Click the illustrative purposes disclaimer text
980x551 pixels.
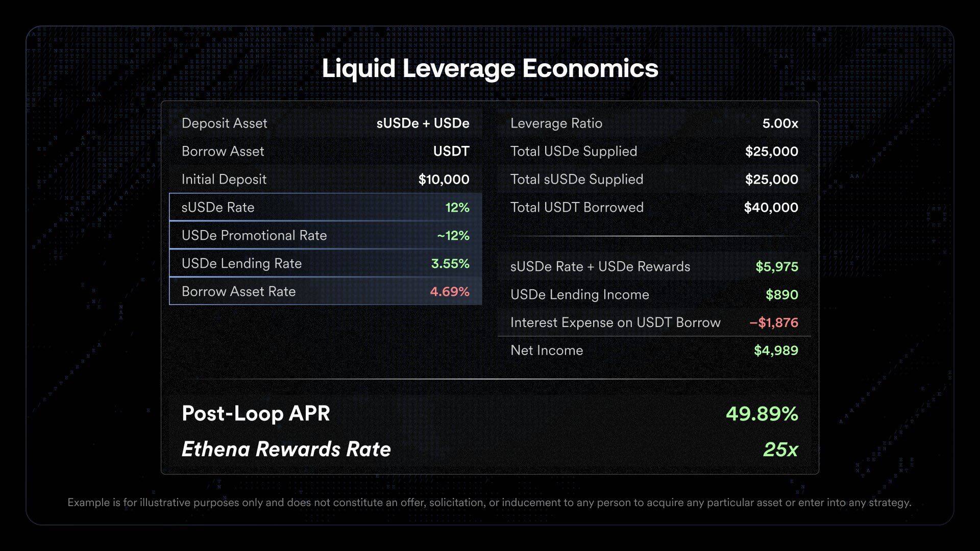pyautogui.click(x=489, y=503)
